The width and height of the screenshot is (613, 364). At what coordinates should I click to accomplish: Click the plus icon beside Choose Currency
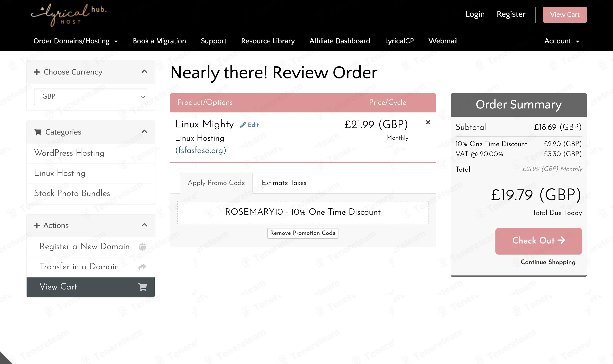[x=37, y=72]
